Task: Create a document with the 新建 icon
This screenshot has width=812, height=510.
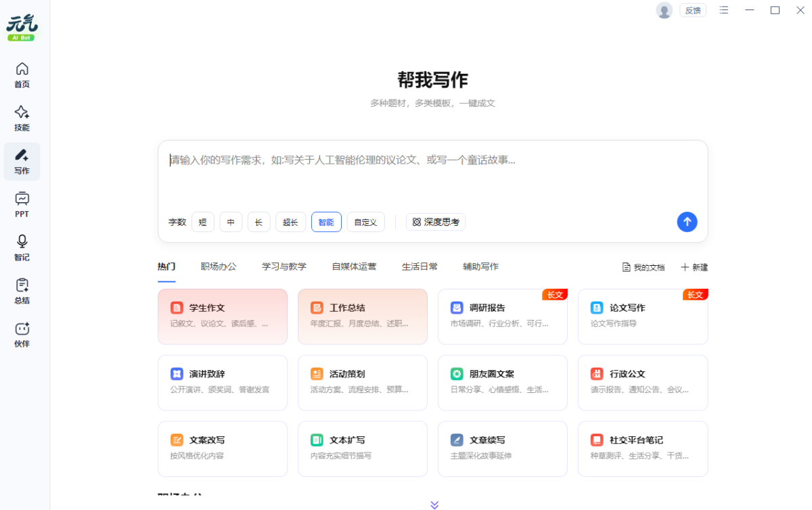Action: coord(694,266)
